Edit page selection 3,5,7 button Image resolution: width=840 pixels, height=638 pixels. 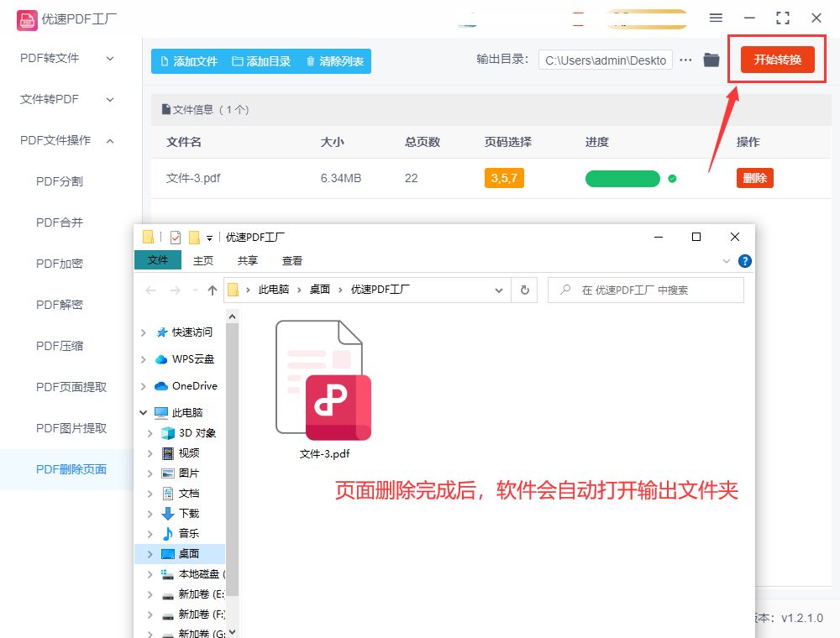(x=504, y=178)
